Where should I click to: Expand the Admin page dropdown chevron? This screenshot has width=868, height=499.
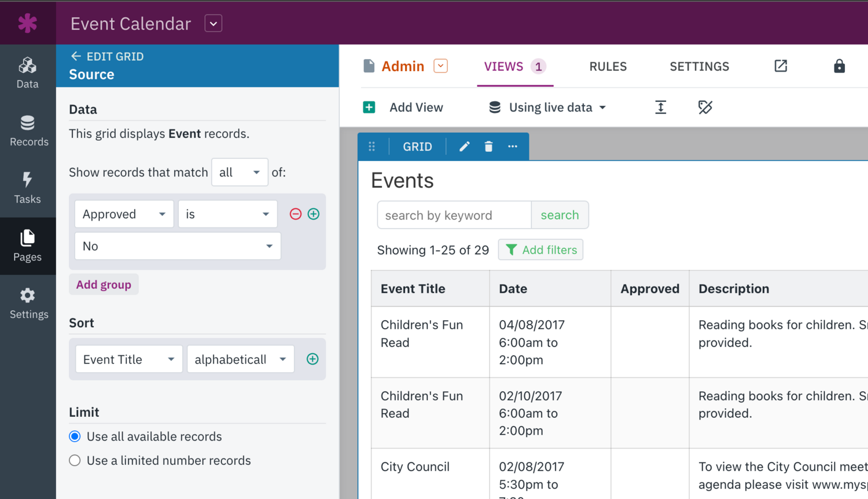click(x=440, y=65)
